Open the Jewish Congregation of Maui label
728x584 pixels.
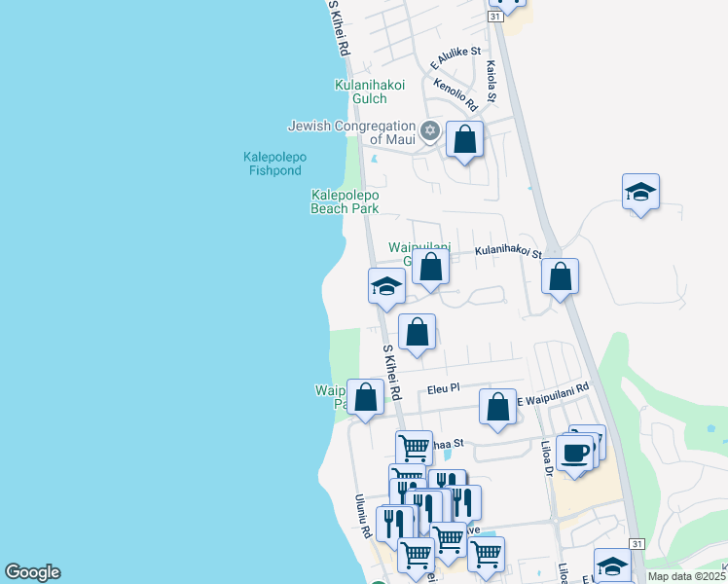coord(351,132)
